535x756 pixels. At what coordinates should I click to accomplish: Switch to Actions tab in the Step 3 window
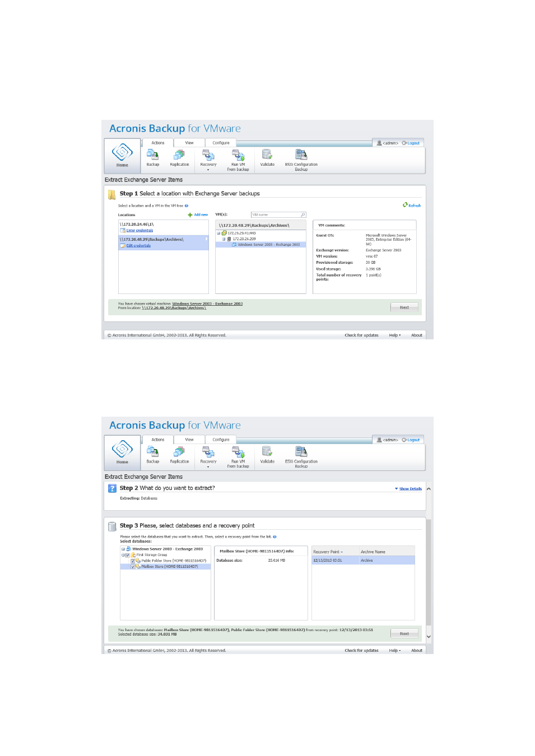(x=158, y=440)
